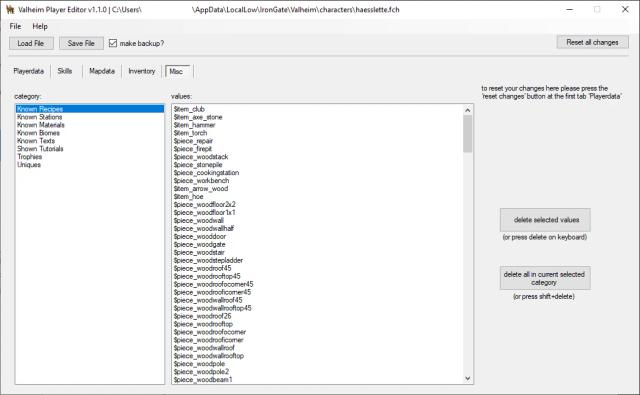Click the values list scroll up arrow
This screenshot has height=395, width=640.
468,110
